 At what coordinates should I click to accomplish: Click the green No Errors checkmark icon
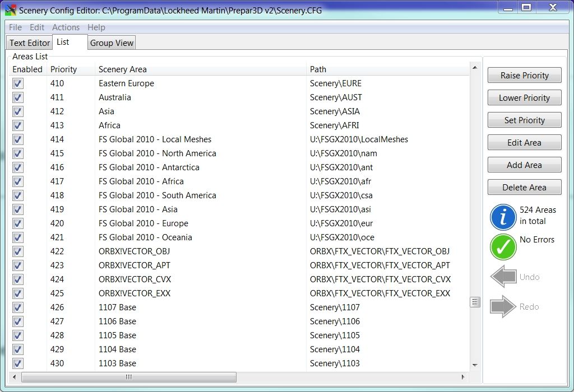503,247
